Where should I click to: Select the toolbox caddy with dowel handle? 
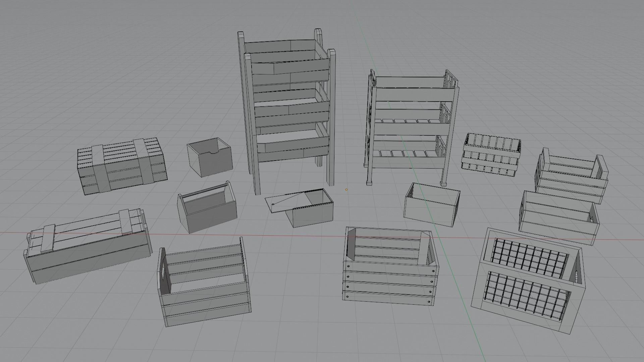tap(207, 208)
